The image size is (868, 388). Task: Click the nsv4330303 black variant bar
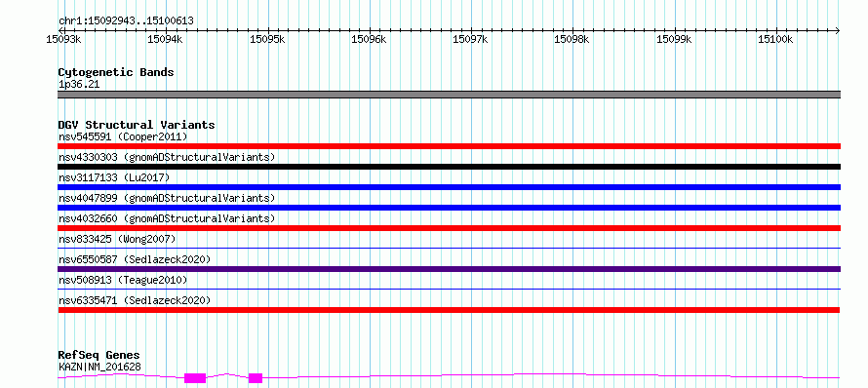point(449,167)
